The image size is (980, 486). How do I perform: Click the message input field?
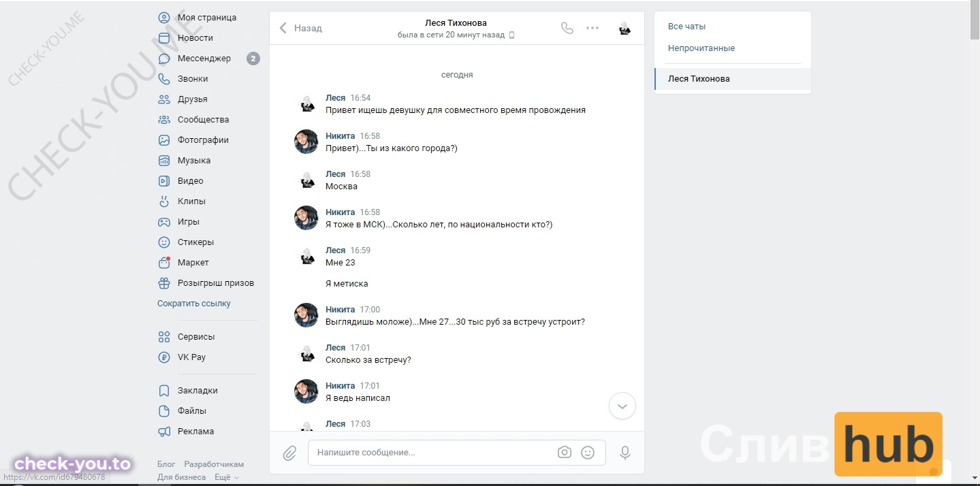tap(457, 453)
